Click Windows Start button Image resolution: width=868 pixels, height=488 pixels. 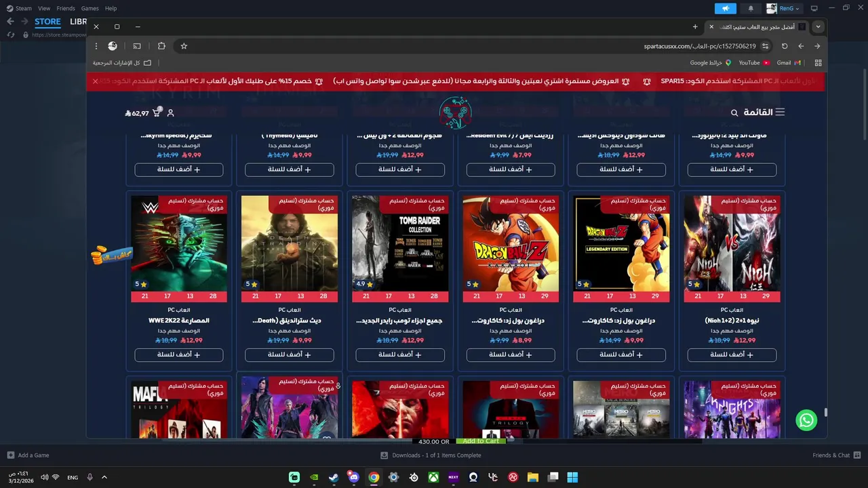[572, 477]
